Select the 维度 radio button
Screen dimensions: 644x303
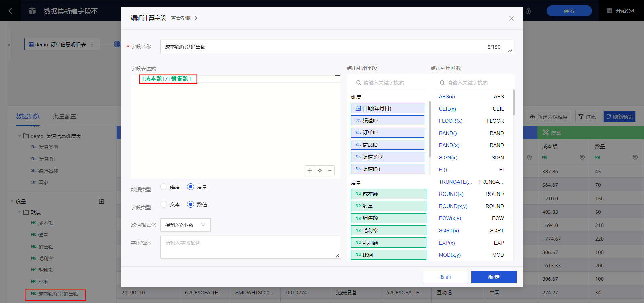pos(164,187)
